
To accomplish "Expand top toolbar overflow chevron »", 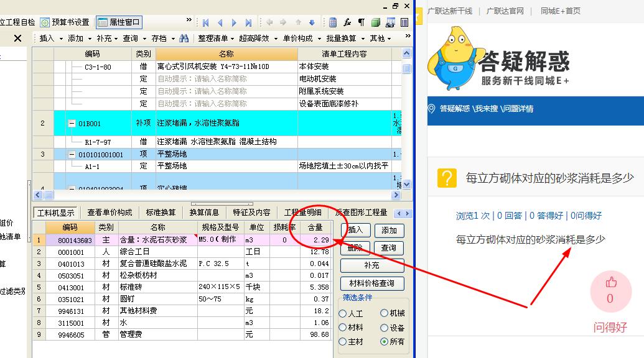I will click(189, 19).
